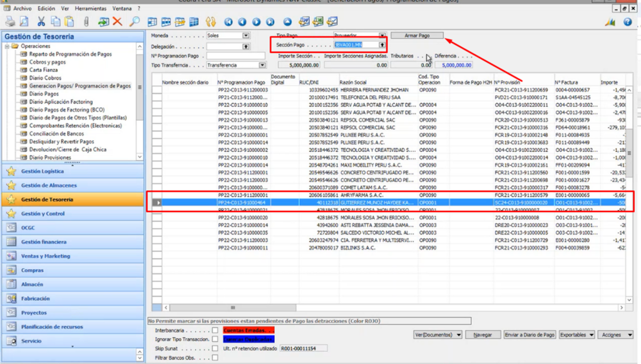Open the Ver menu
Image resolution: width=641 pixels, height=364 pixels.
65,8
